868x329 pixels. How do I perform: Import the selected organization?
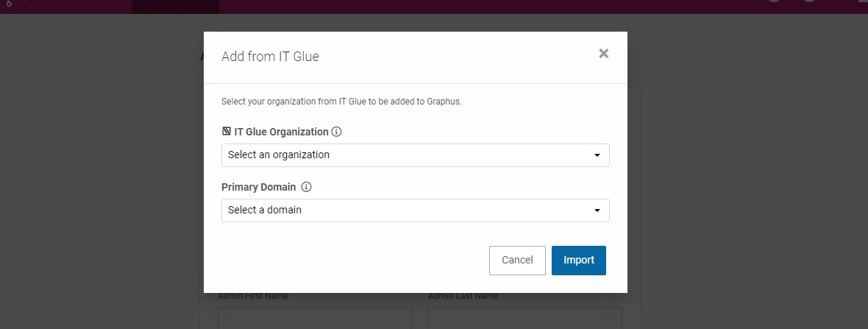tap(578, 261)
